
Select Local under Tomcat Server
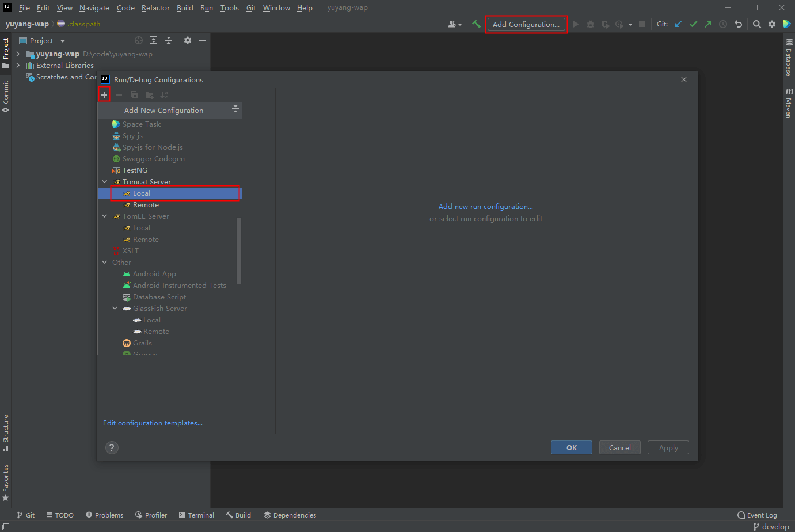(x=170, y=193)
